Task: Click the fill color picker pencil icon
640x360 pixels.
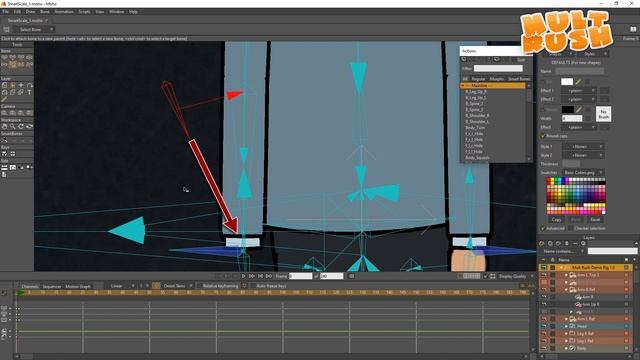Action: pos(579,82)
